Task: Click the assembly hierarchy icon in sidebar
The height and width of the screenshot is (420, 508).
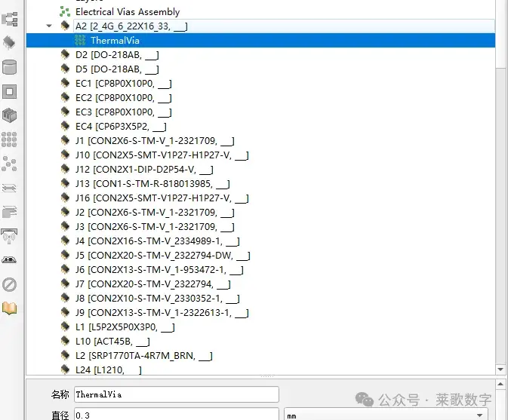Action: click(10, 19)
